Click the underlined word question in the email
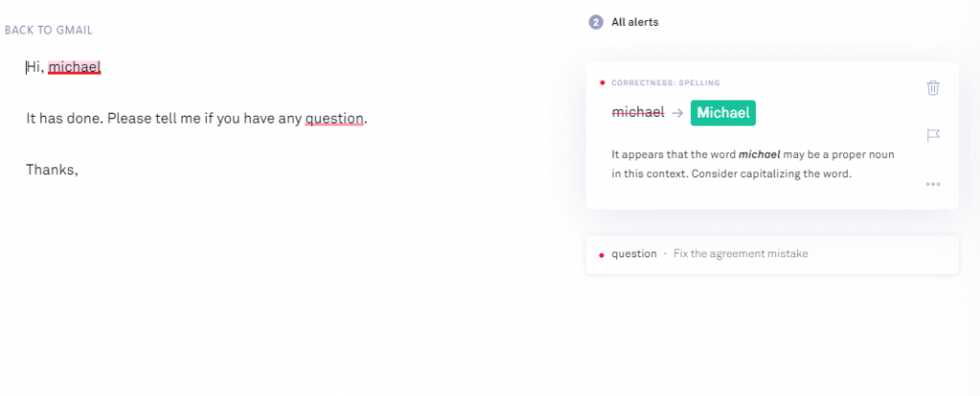The image size is (980, 396). coord(334,118)
